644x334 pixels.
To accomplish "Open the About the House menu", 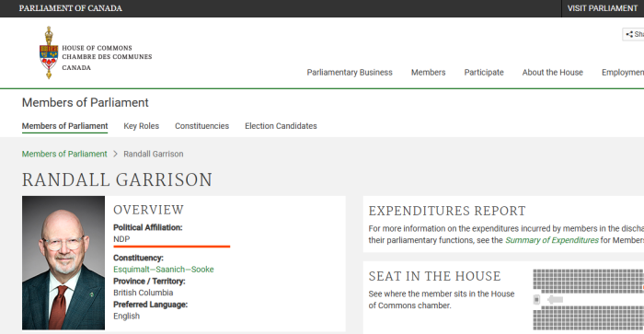I will pos(552,73).
